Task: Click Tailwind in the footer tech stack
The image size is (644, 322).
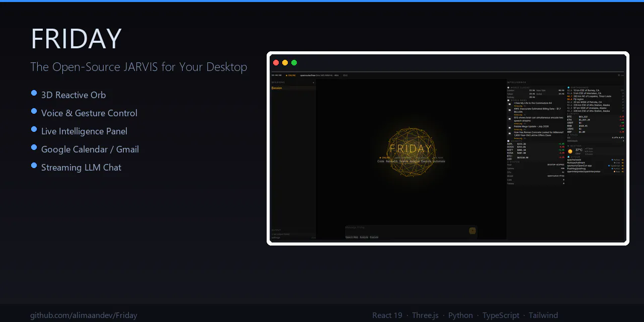Action: pyautogui.click(x=543, y=315)
